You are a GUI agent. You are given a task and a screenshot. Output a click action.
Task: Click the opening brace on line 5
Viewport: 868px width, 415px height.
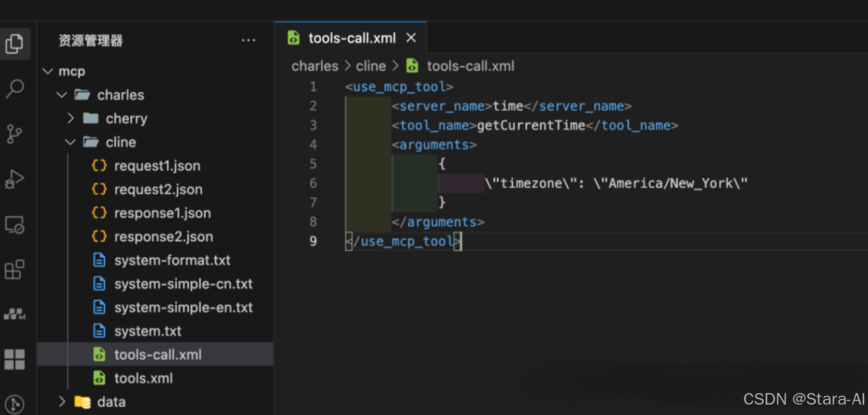pos(442,164)
